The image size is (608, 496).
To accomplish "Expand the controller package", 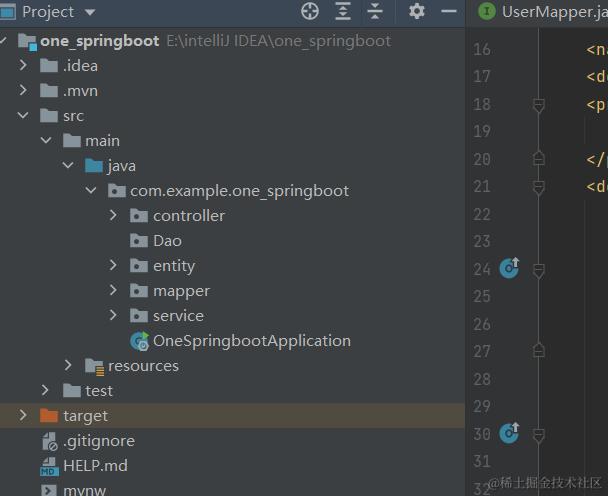I will [114, 216].
